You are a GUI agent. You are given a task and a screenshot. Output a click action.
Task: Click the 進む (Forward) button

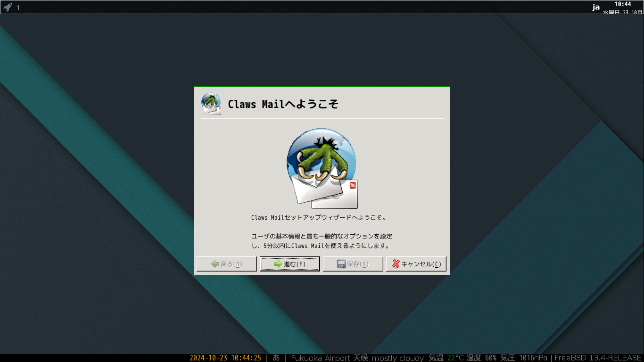point(289,264)
